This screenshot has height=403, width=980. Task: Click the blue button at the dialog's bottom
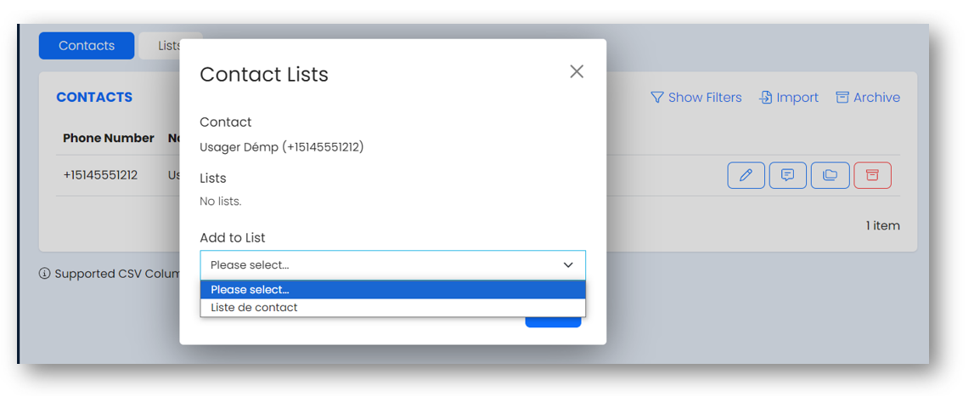(553, 321)
